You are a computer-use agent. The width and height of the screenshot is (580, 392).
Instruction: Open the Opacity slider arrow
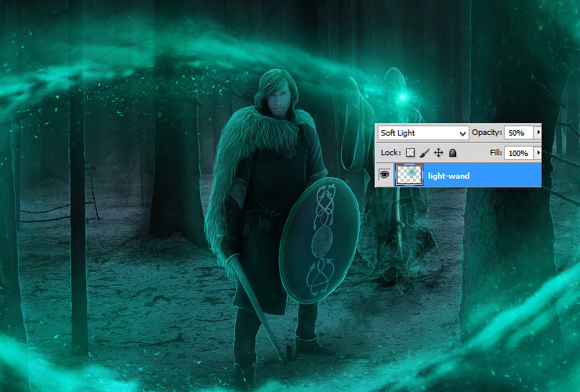(x=538, y=132)
